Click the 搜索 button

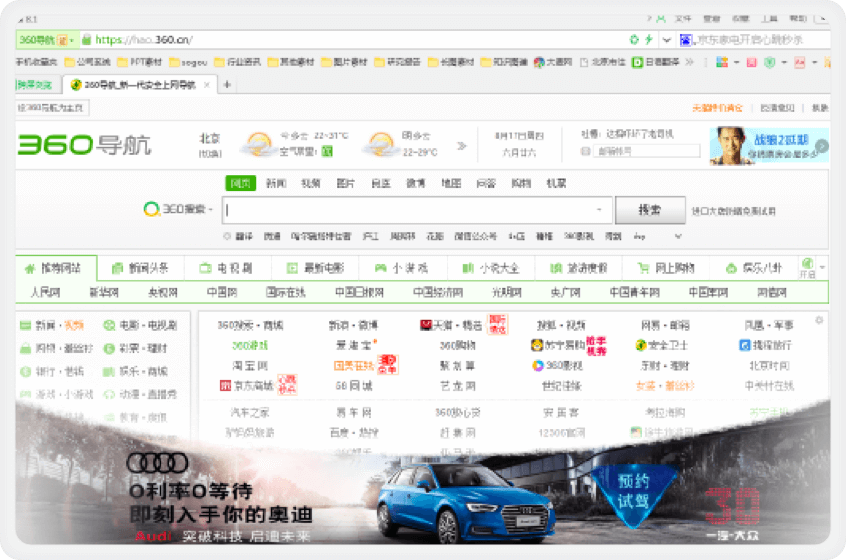click(650, 210)
